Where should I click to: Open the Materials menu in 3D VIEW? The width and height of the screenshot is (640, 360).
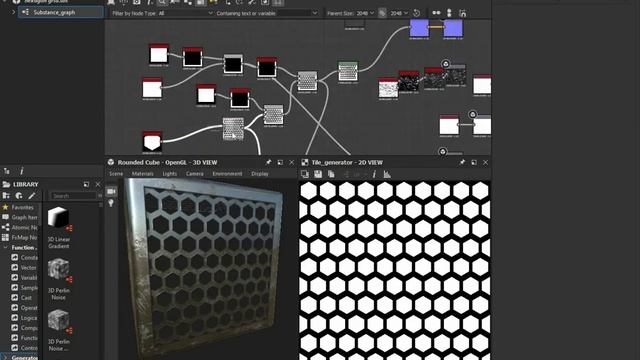(142, 173)
